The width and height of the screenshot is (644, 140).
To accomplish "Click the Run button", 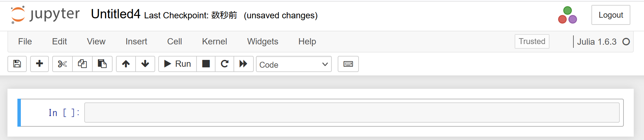I will pyautogui.click(x=178, y=64).
